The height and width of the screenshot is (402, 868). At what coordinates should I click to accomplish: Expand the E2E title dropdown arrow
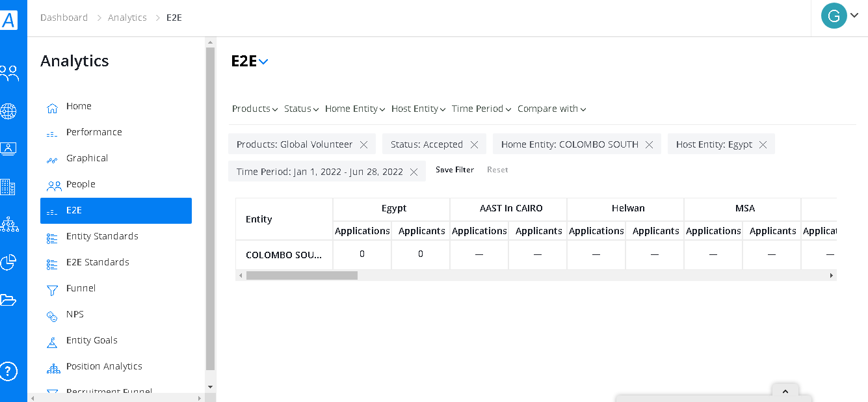263,62
